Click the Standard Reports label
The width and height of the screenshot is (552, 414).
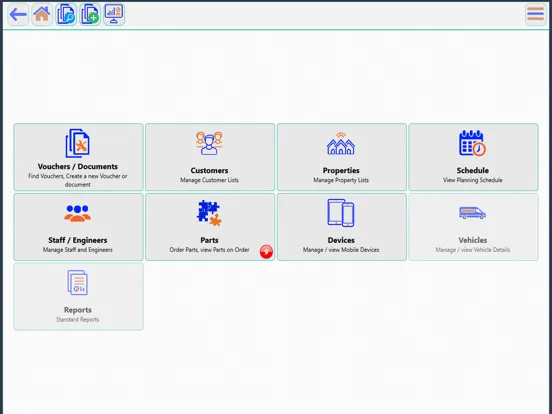tap(77, 319)
